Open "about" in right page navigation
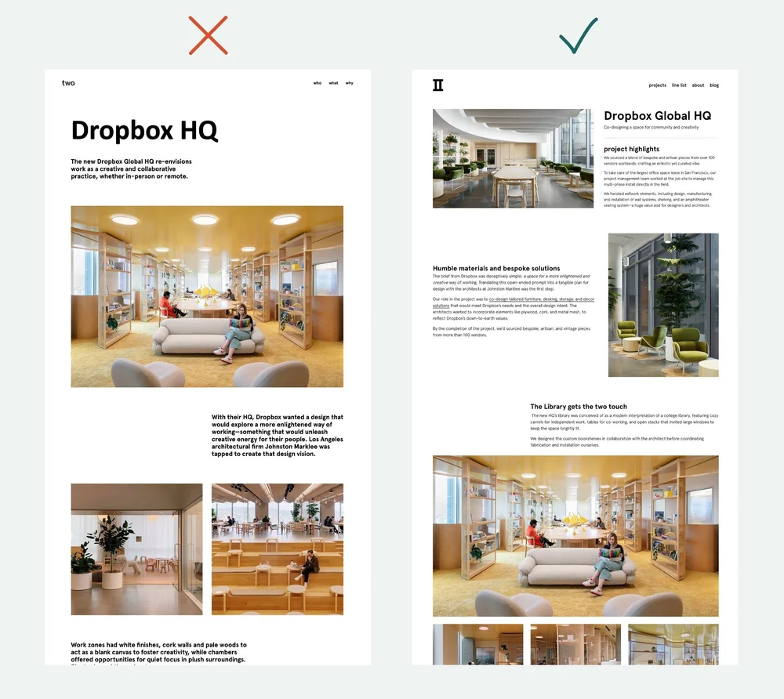The width and height of the screenshot is (784, 699). (698, 85)
